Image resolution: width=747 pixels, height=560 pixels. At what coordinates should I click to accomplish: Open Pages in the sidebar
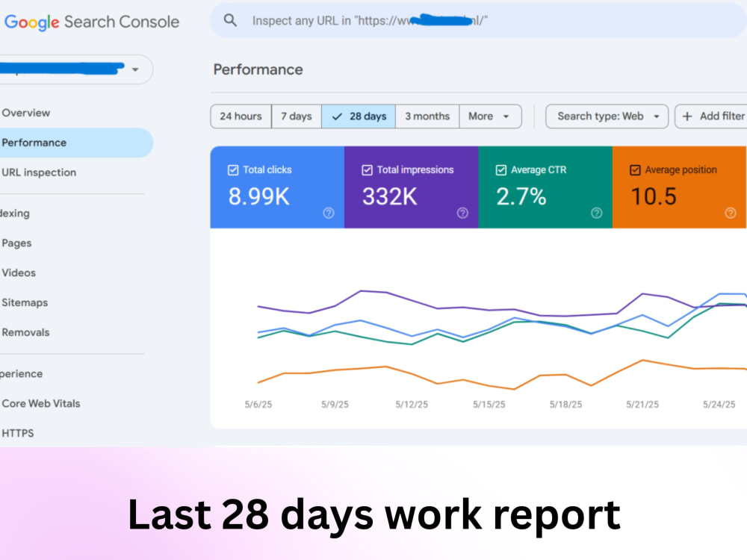tap(16, 243)
